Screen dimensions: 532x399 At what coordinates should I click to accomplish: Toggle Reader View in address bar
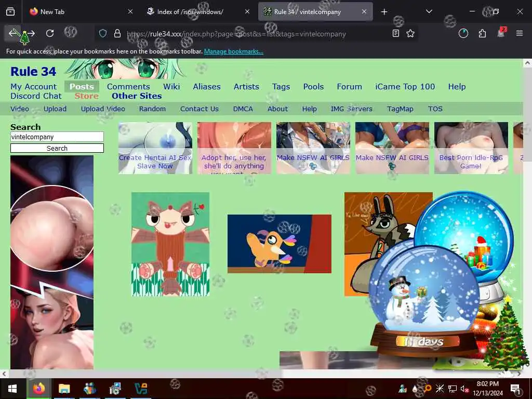click(x=395, y=33)
